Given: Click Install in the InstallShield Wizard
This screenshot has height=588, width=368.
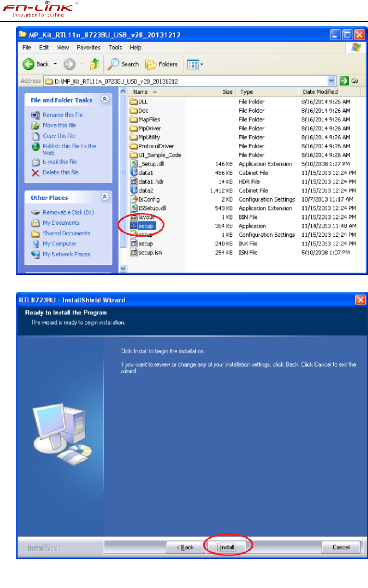Looking at the screenshot, I should pos(227,547).
